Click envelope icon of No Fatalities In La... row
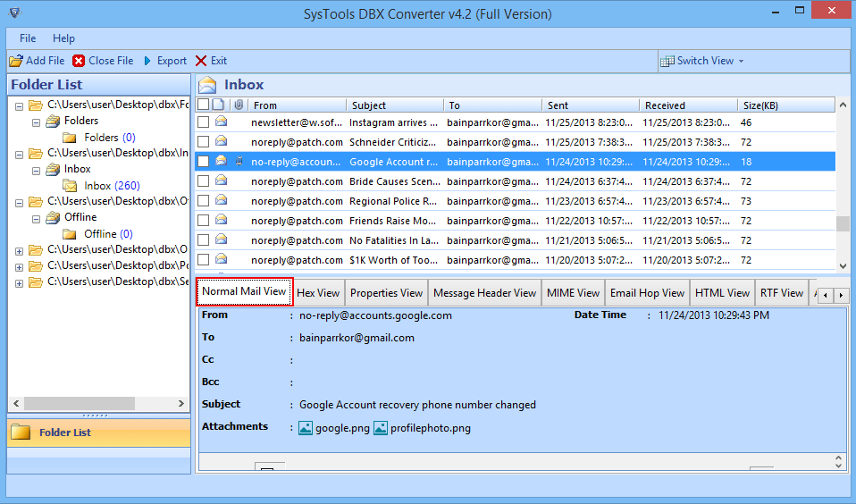This screenshot has width=856, height=504. (221, 239)
